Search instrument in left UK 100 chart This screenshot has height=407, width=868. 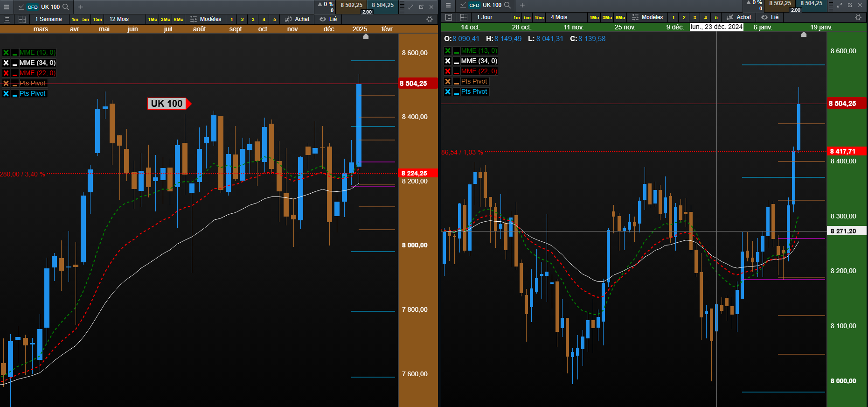(66, 7)
